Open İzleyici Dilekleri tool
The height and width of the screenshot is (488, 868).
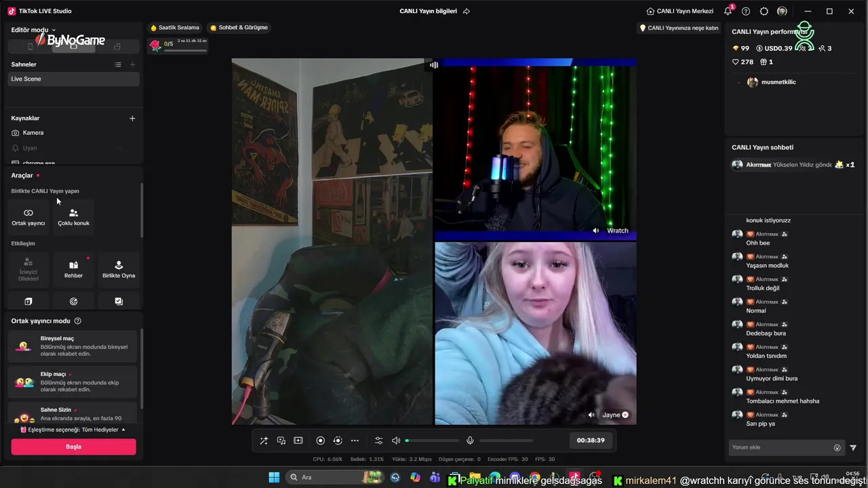(x=28, y=269)
